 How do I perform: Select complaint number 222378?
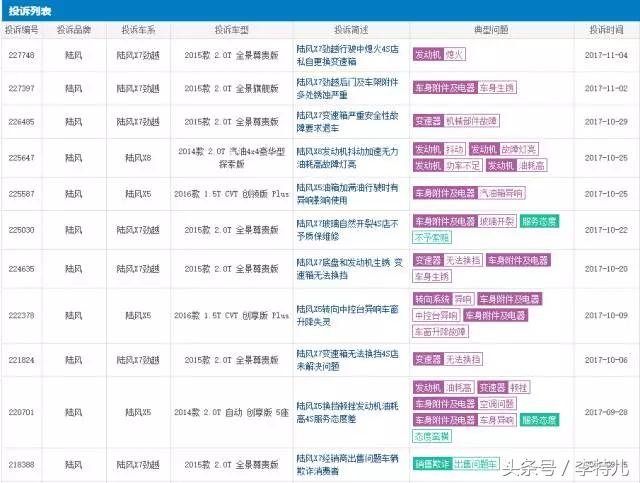[x=22, y=315]
